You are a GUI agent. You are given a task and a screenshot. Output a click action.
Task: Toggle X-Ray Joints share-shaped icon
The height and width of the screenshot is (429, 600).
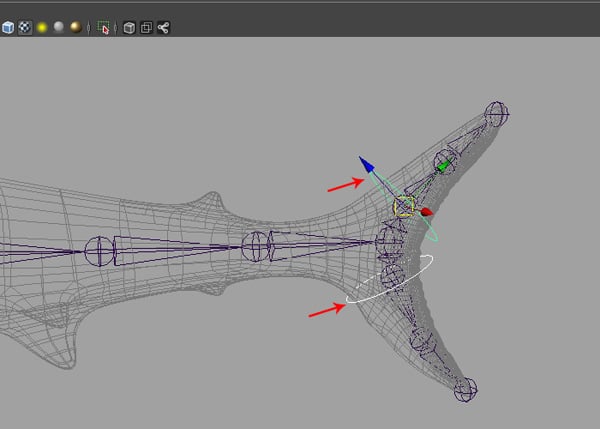pyautogui.click(x=163, y=28)
